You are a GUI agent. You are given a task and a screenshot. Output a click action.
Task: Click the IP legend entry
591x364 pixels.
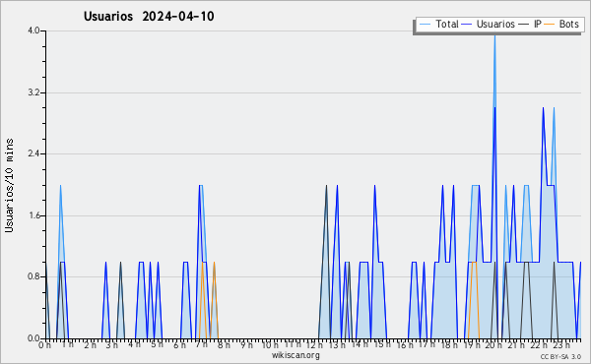pos(530,25)
